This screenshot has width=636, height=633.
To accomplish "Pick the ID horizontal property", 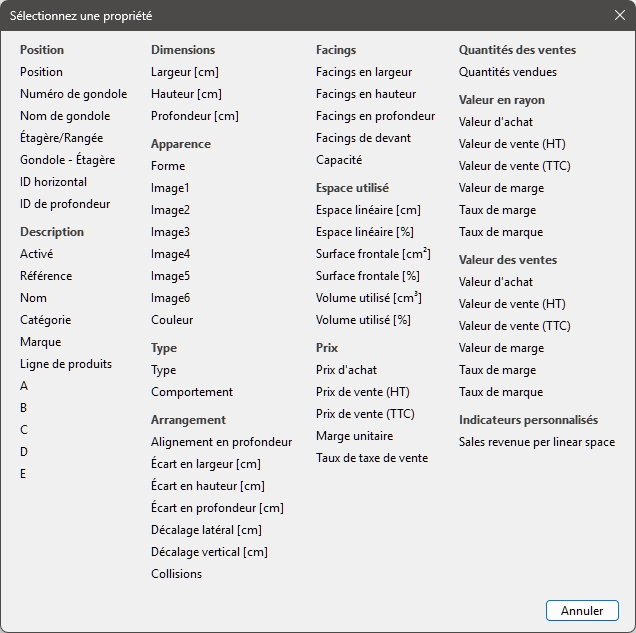I will pyautogui.click(x=53, y=182).
